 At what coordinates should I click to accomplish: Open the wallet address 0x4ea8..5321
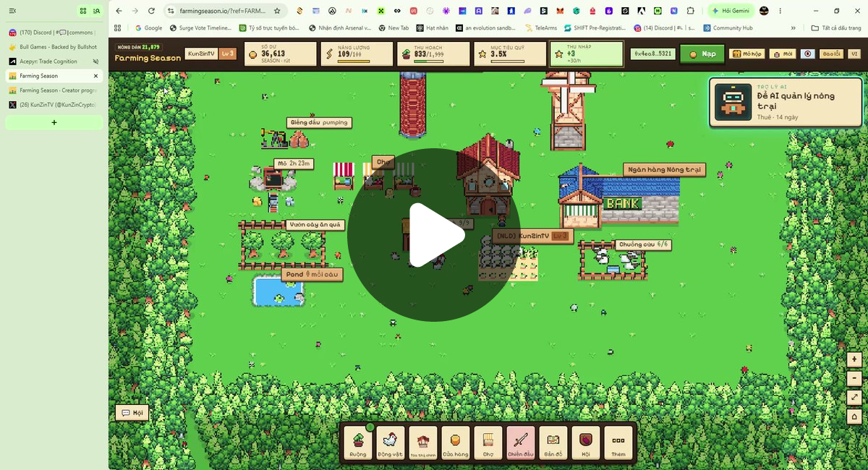[653, 54]
